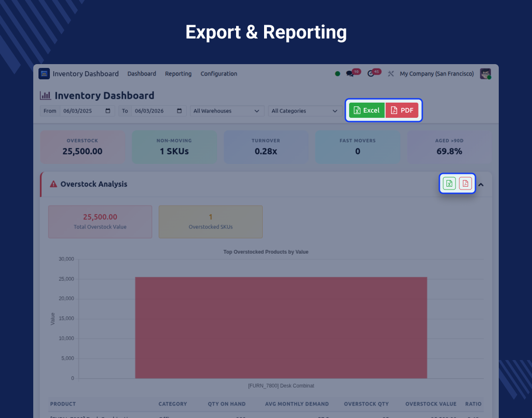Click the Inventory Dashboard app name
532x418 pixels.
(86, 74)
